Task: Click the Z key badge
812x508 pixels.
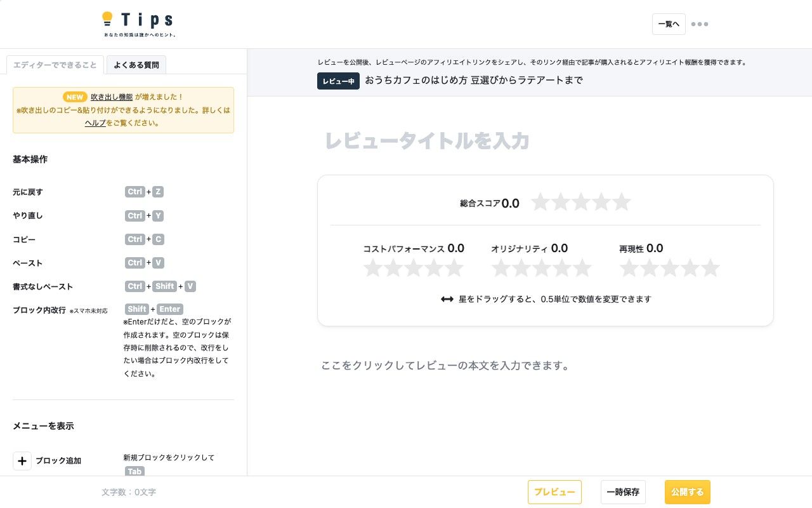Action: (x=158, y=192)
